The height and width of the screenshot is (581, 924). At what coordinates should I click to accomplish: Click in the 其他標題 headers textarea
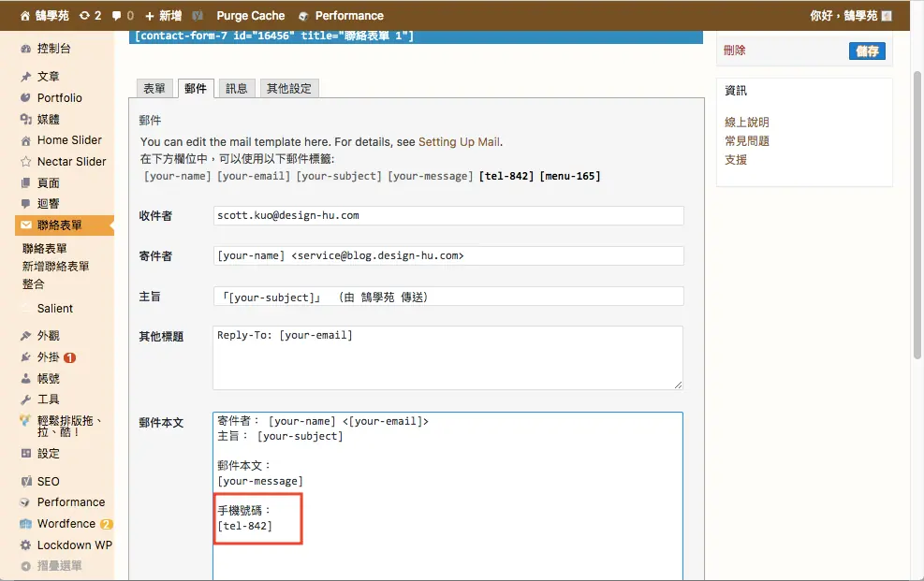point(447,358)
